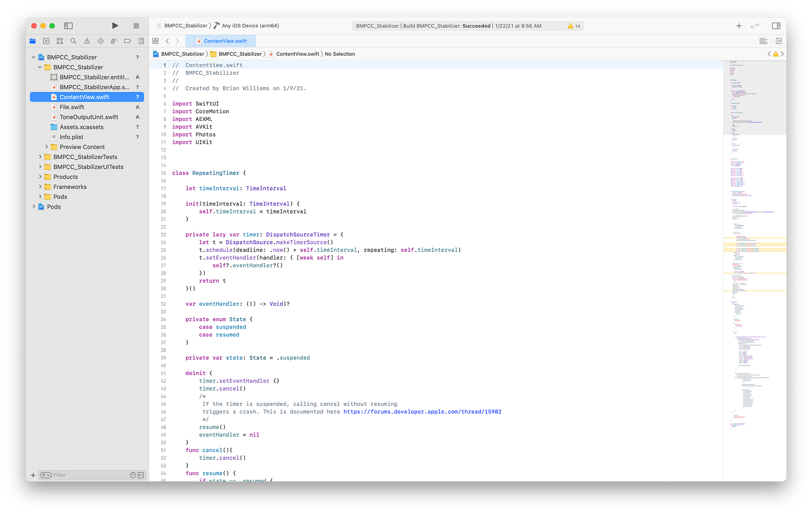
Task: Collapse the BMPCC_Stabilizer group folder
Action: coord(40,67)
